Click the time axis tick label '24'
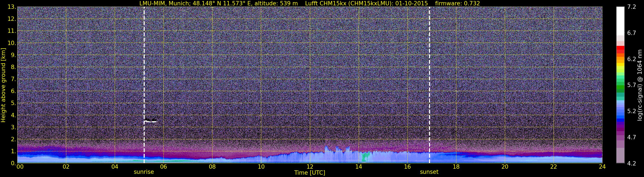This screenshot has width=644, height=177. point(602,167)
